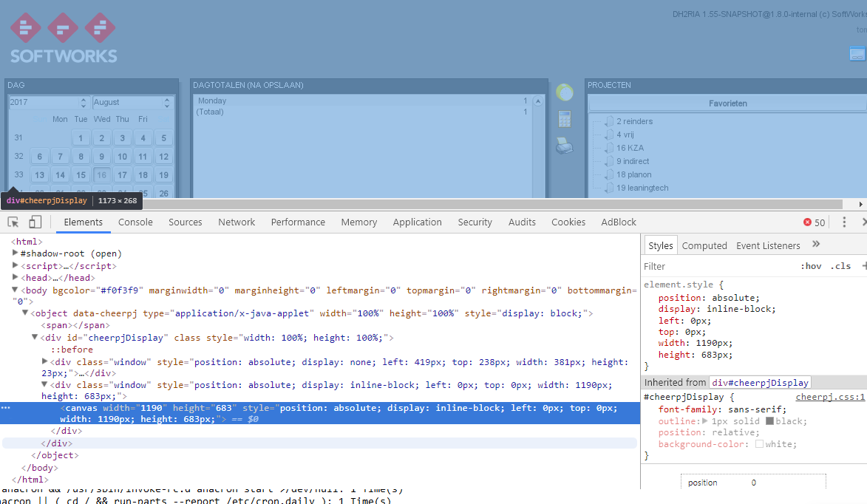Click the div#cheerpjDisplay inherited link
This screenshot has width=867, height=504.
[x=761, y=382]
